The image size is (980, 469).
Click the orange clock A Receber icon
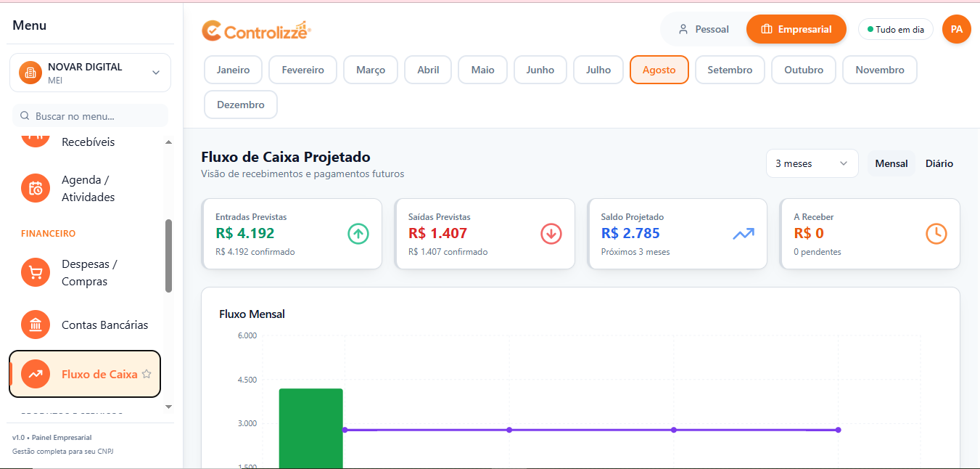pos(936,234)
